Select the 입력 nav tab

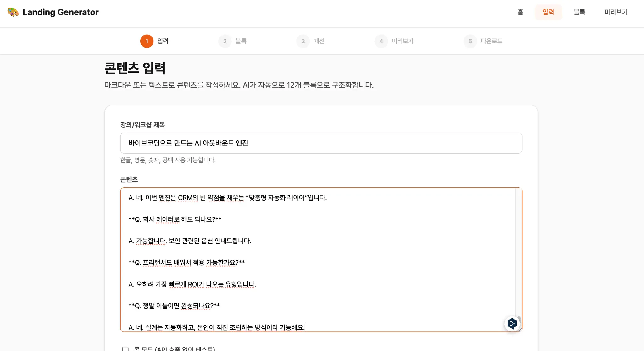point(548,12)
